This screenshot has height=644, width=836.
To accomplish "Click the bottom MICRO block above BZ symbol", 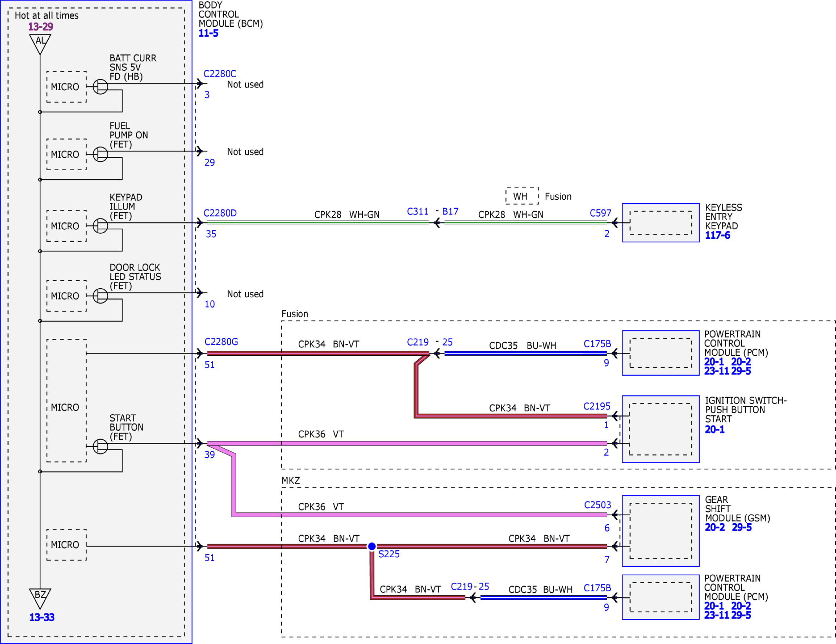I will point(66,545).
